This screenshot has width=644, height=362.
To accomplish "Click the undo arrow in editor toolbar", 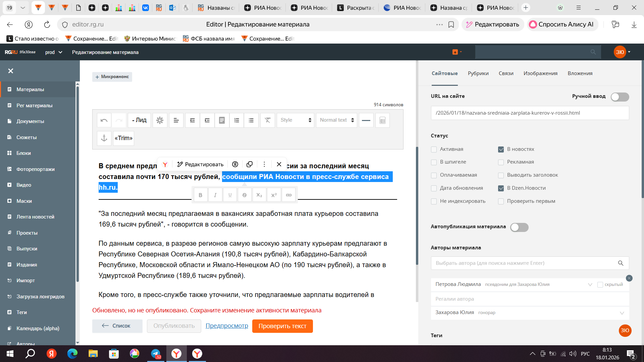I will [x=104, y=120].
